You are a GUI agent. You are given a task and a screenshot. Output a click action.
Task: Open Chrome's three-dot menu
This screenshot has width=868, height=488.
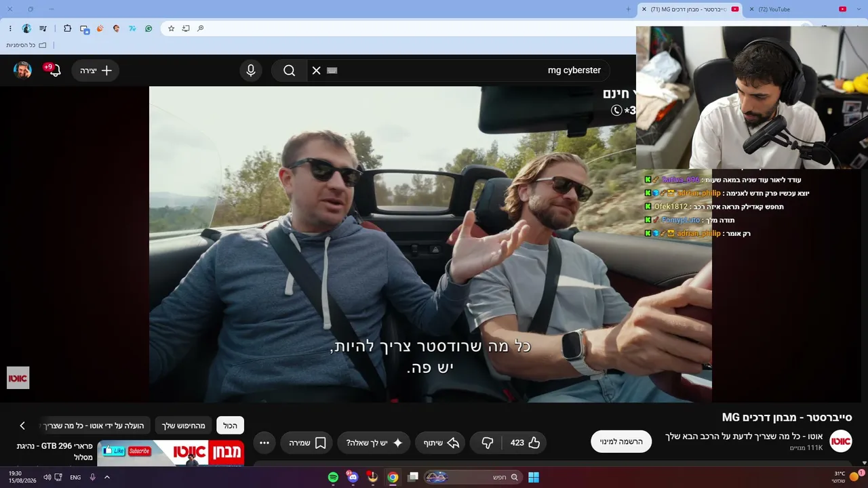pyautogui.click(x=10, y=28)
